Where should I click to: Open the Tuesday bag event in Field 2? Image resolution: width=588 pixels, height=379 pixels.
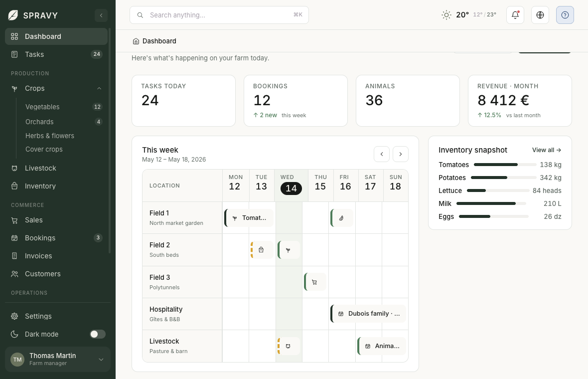point(262,250)
